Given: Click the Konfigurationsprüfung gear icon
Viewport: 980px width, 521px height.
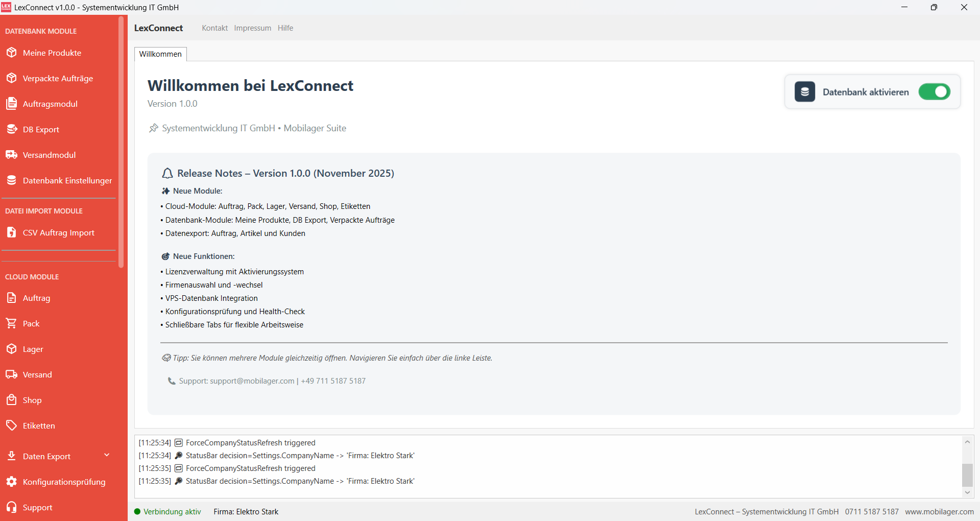Looking at the screenshot, I should [12, 482].
